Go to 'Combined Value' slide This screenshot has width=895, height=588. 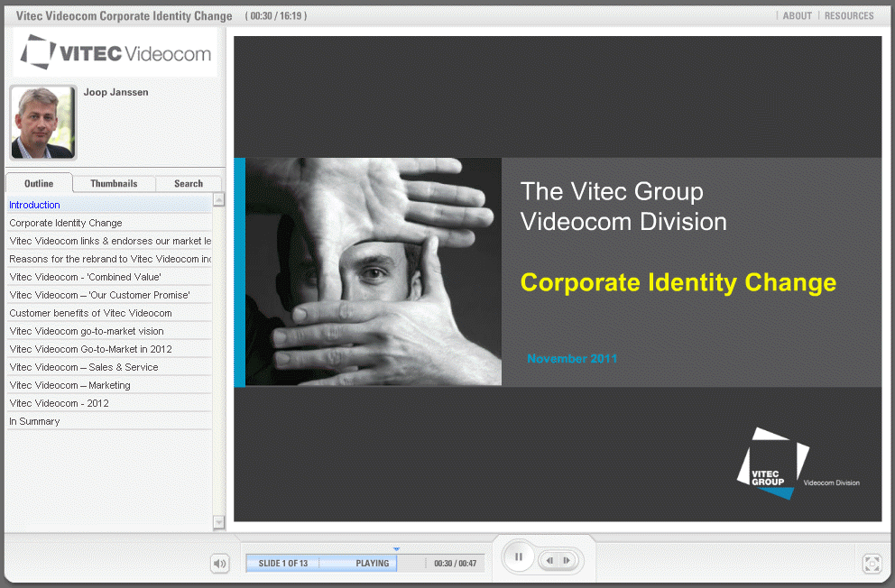(x=109, y=277)
